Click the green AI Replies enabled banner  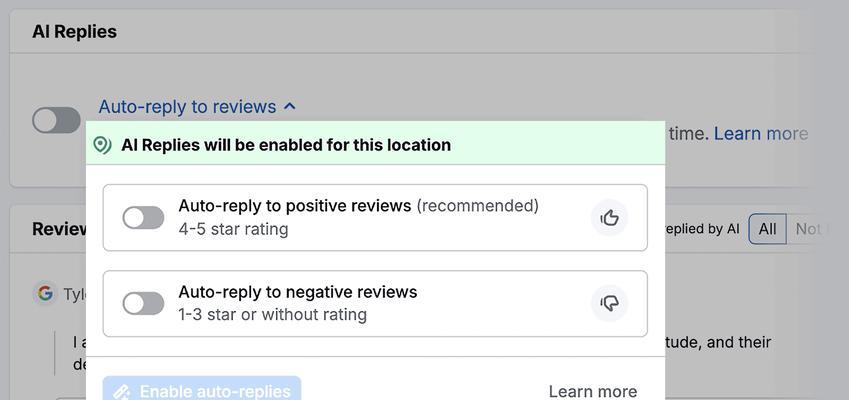click(x=375, y=143)
